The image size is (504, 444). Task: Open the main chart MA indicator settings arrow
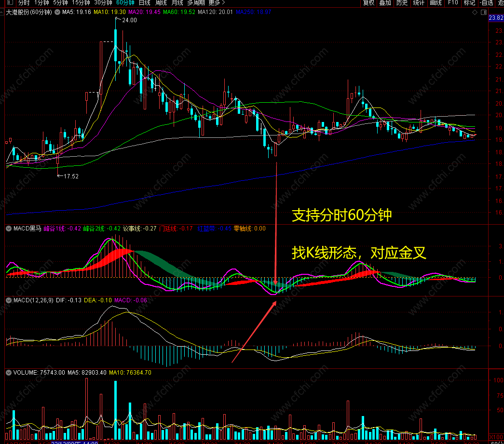click(x=57, y=12)
